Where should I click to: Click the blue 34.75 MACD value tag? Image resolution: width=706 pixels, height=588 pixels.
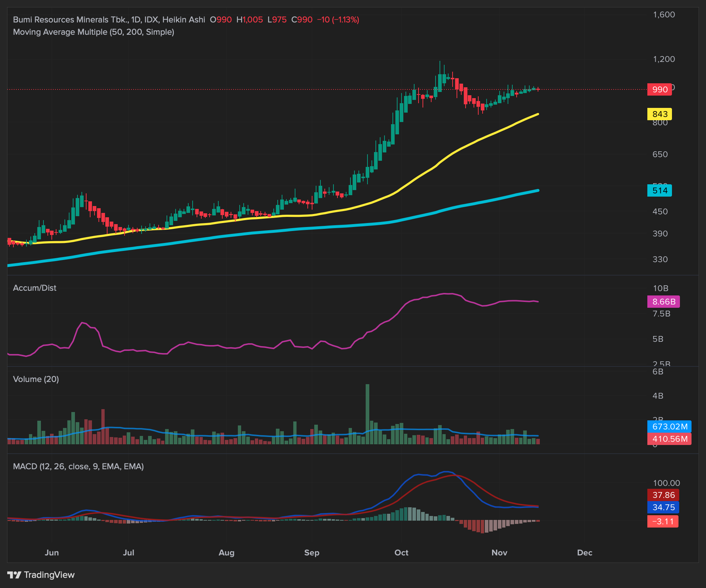tap(663, 507)
